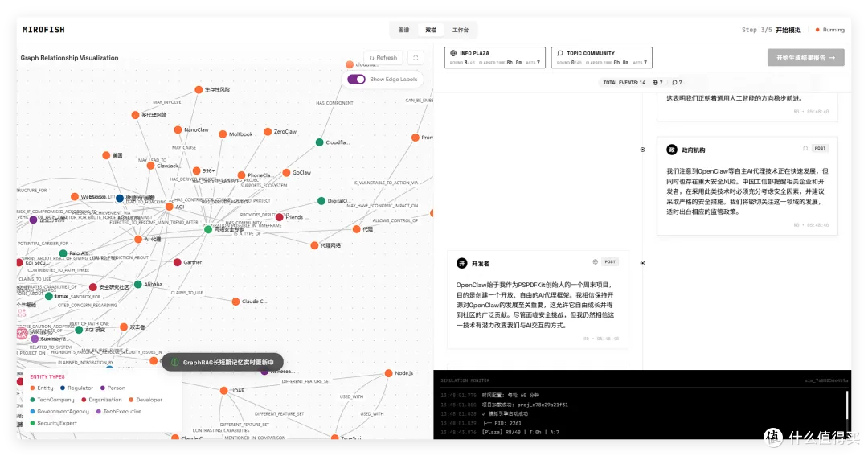The width and height of the screenshot is (868, 456).
Task: Select the 安全研究社区 graph node
Action: [93, 287]
